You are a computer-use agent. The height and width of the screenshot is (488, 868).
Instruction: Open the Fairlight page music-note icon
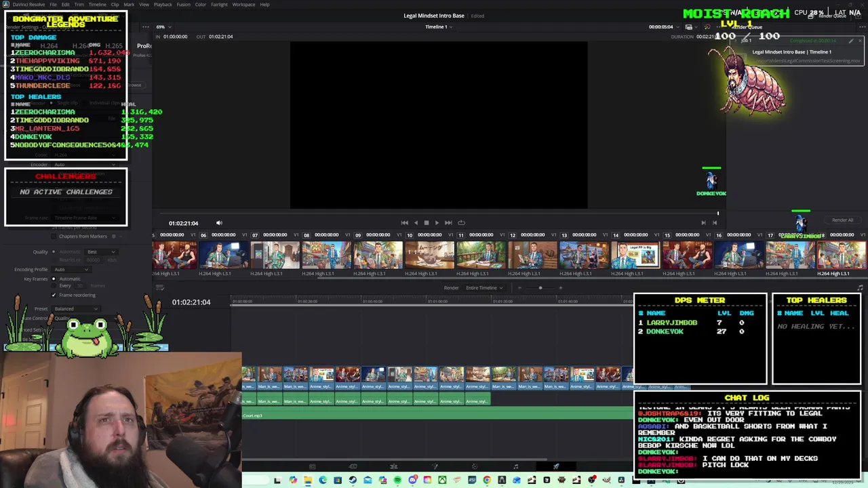[x=515, y=466]
